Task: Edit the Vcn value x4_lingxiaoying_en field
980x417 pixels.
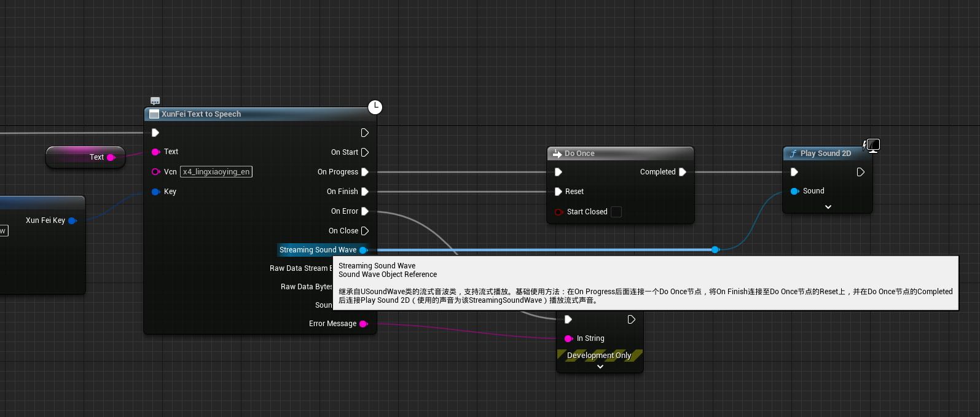Action: point(216,172)
